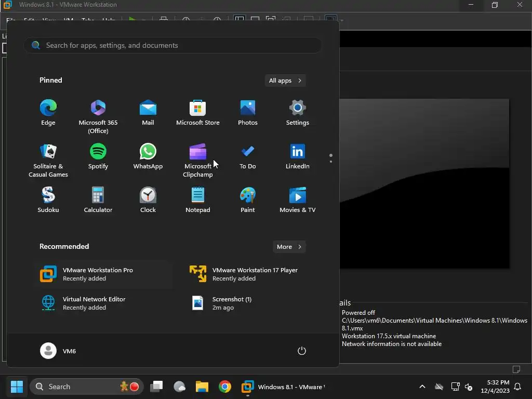Click 'Network information is not available' text
Screen dimensions: 532x399
(392, 344)
